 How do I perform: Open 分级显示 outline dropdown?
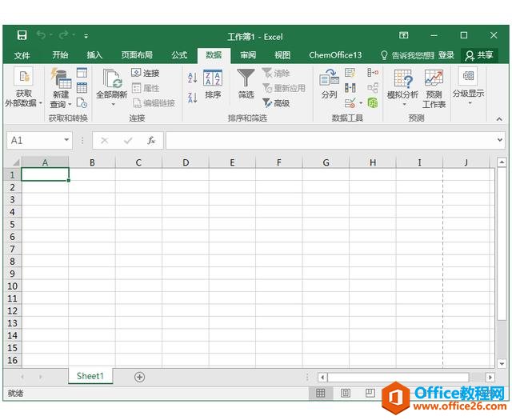coord(468,86)
